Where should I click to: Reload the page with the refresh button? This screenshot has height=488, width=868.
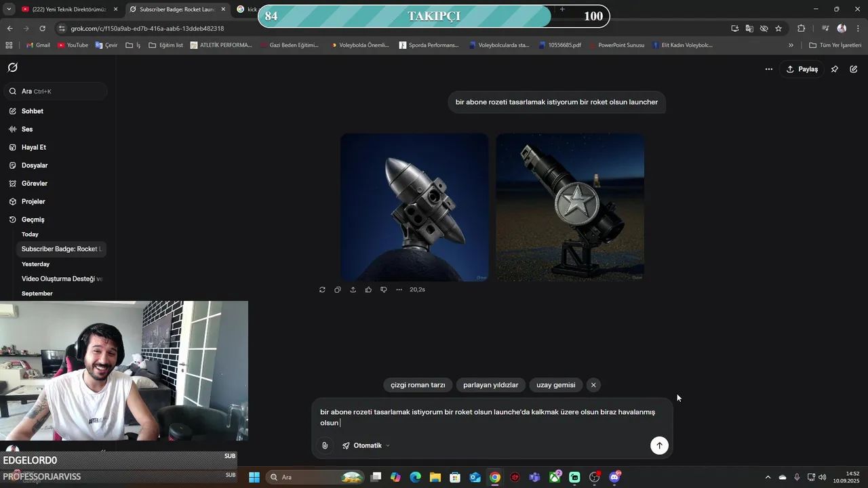click(x=43, y=28)
